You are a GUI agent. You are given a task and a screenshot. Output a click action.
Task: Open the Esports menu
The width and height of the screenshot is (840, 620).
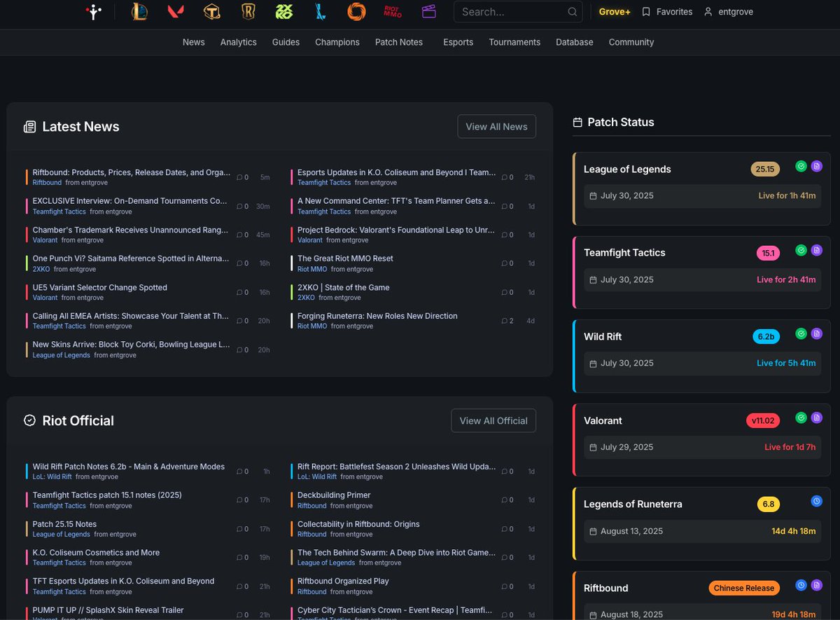[458, 42]
